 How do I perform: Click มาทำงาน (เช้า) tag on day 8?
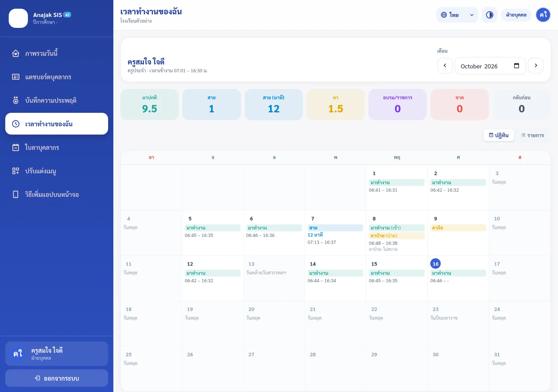(x=397, y=228)
